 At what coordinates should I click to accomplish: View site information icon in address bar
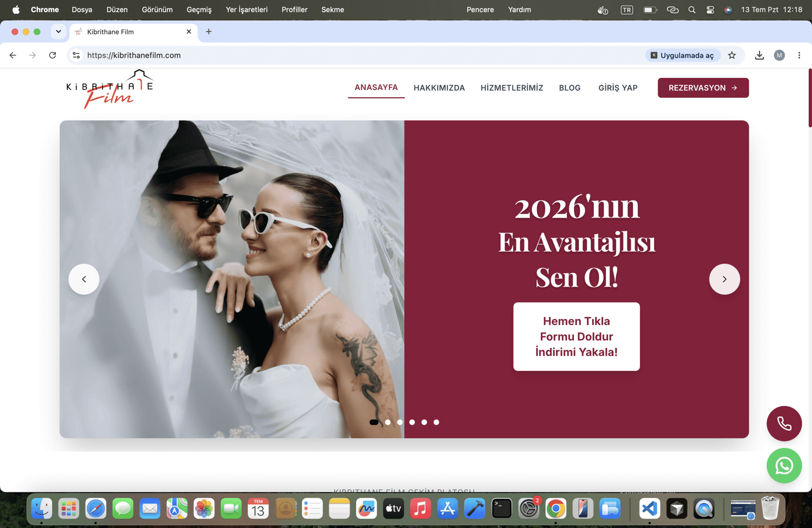point(77,55)
